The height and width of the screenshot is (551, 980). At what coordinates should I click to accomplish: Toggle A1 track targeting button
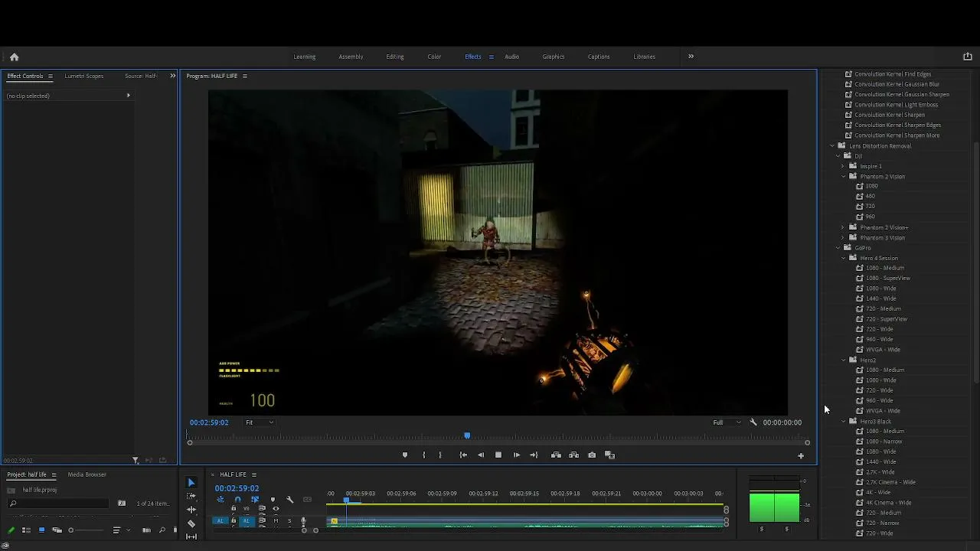(247, 521)
